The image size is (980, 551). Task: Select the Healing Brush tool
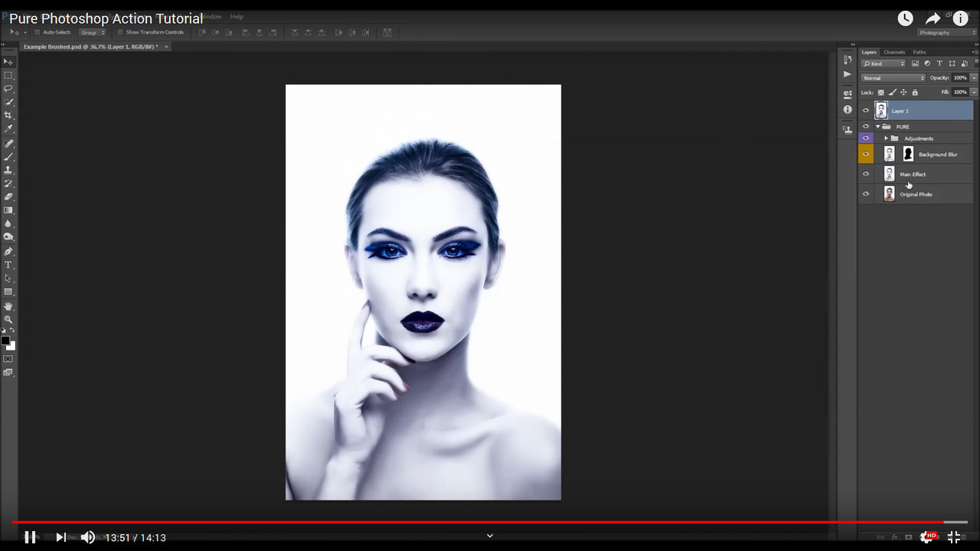(8, 143)
